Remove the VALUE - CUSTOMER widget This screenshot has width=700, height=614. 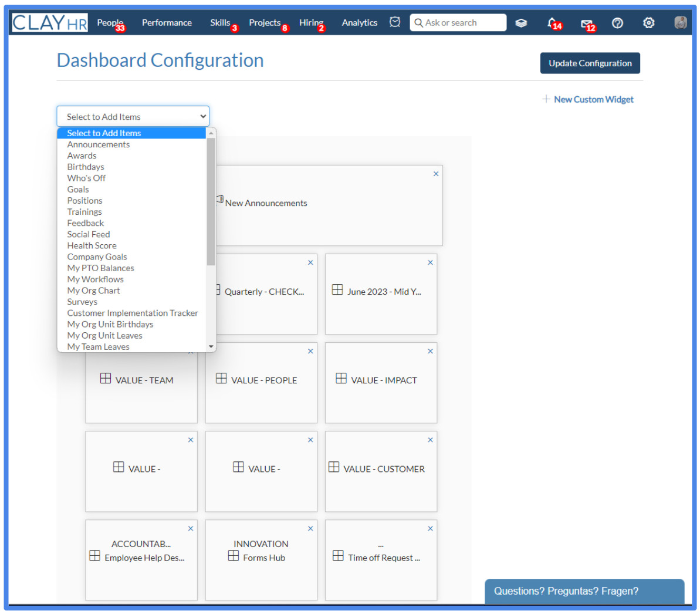tap(430, 439)
